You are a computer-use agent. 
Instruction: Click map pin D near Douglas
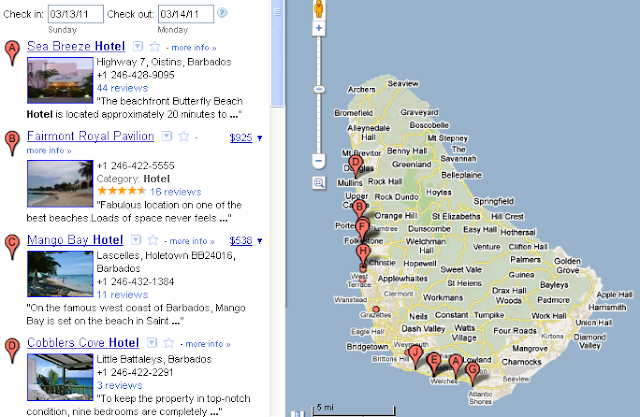tap(356, 166)
